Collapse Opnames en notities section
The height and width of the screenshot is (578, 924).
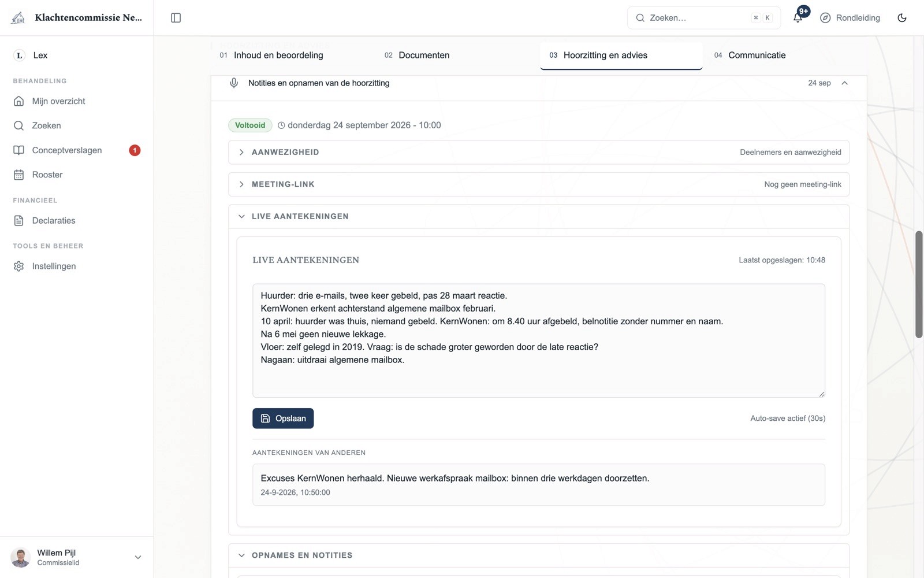(538, 555)
